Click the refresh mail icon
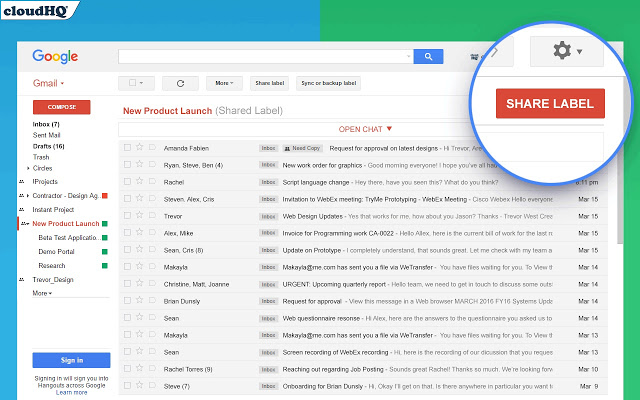 (x=180, y=83)
